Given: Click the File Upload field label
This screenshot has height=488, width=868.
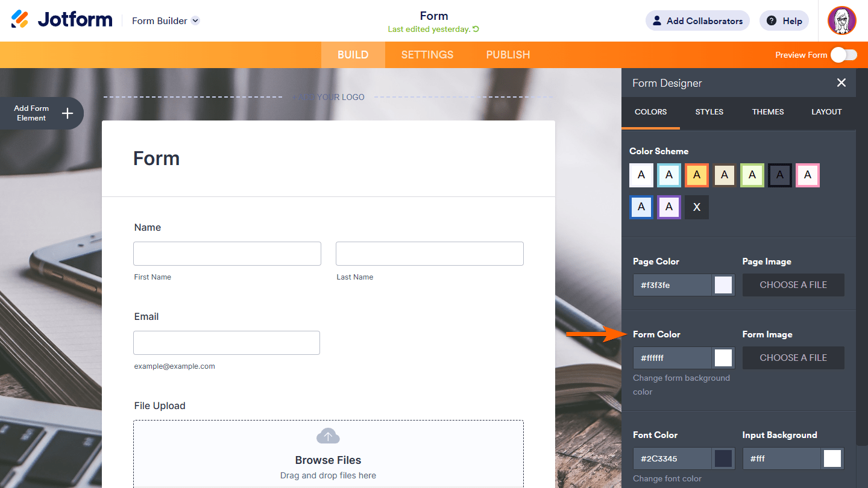Looking at the screenshot, I should coord(160,406).
